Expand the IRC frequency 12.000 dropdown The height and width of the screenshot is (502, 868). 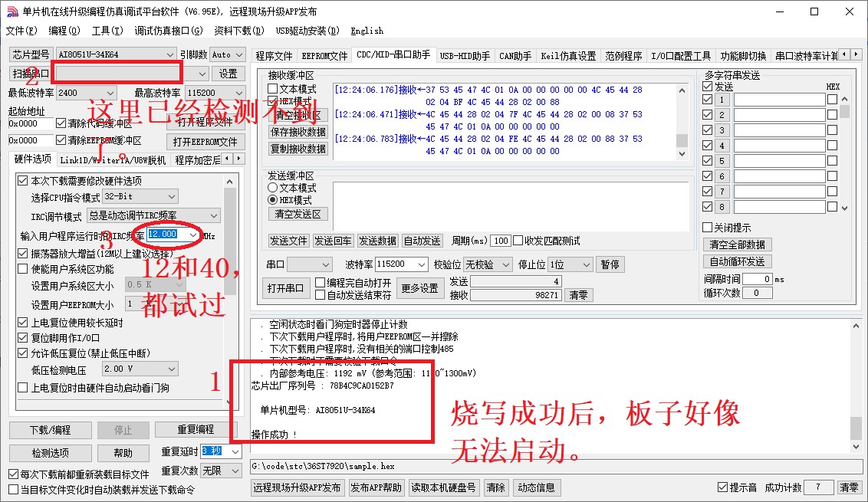(192, 235)
